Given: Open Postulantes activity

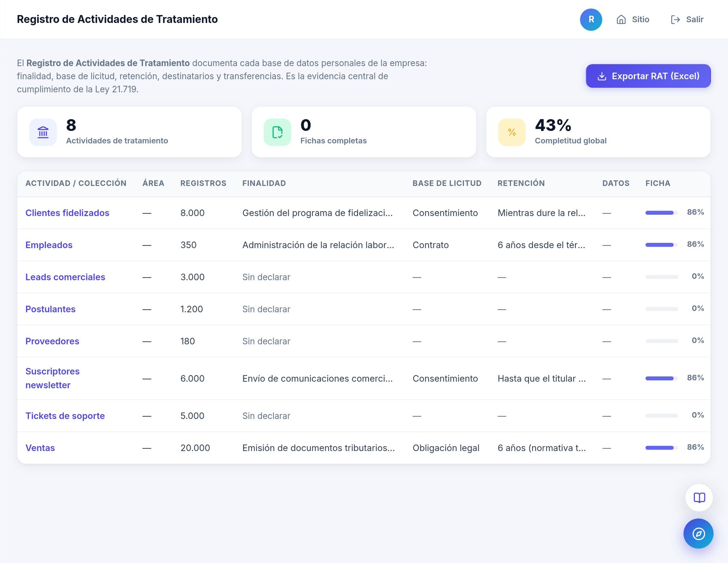Looking at the screenshot, I should [x=50, y=309].
